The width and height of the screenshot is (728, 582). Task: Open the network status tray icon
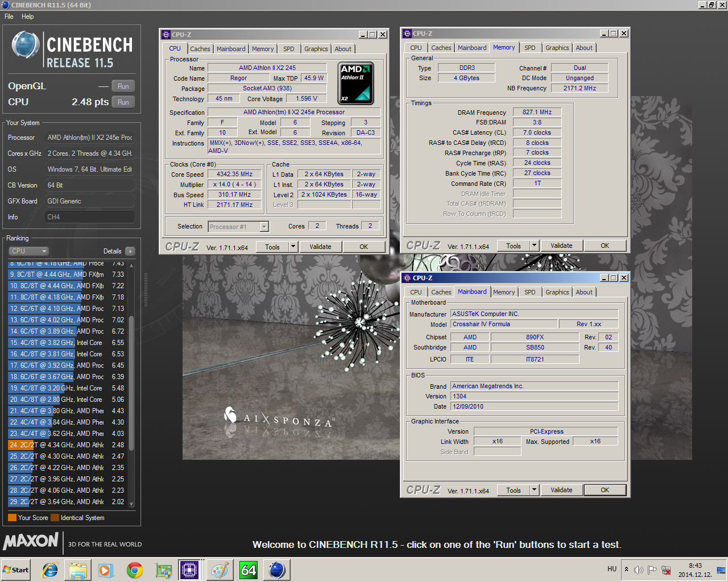click(x=666, y=570)
